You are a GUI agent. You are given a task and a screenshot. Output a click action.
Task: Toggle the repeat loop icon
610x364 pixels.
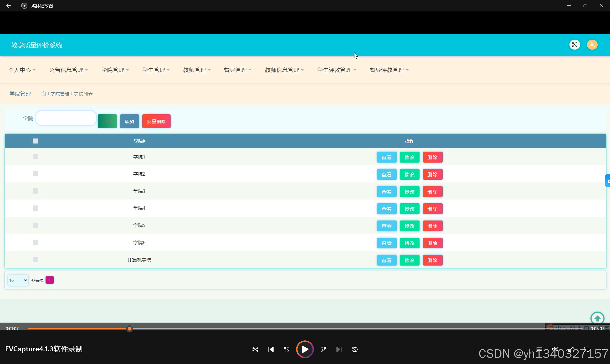tap(355, 349)
